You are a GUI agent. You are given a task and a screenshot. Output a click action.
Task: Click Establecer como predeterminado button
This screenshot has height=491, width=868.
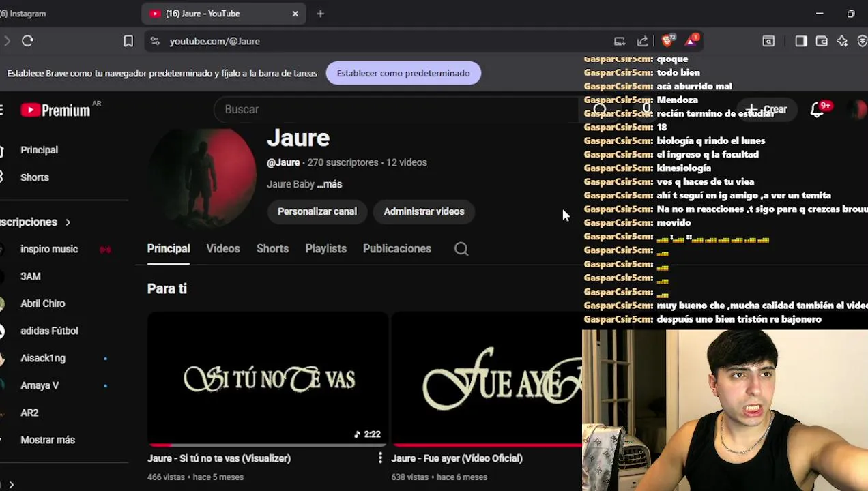click(403, 73)
